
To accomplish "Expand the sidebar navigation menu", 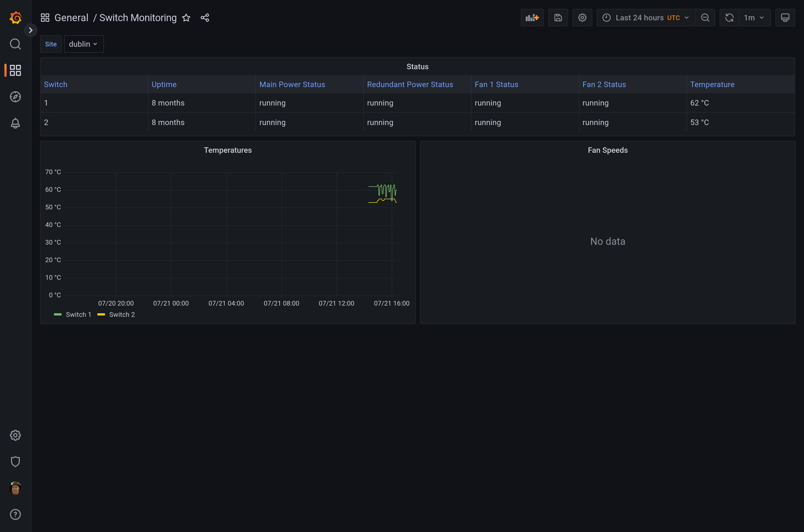I will point(31,31).
